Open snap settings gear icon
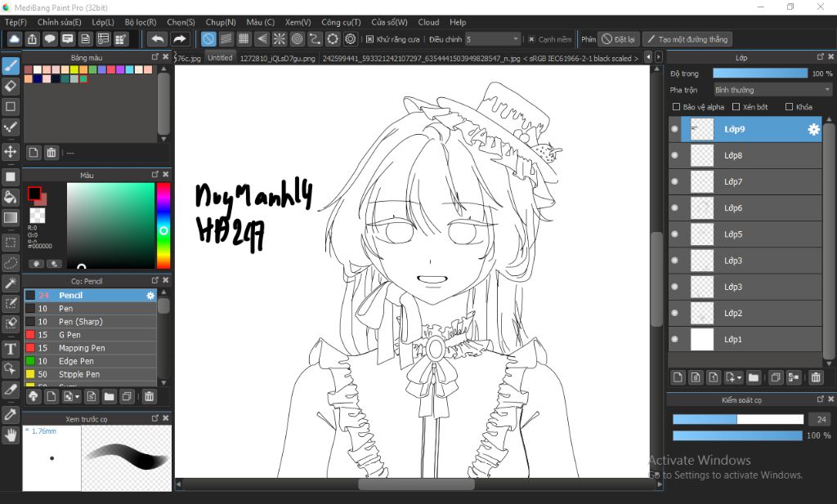Image resolution: width=837 pixels, height=504 pixels. point(350,39)
